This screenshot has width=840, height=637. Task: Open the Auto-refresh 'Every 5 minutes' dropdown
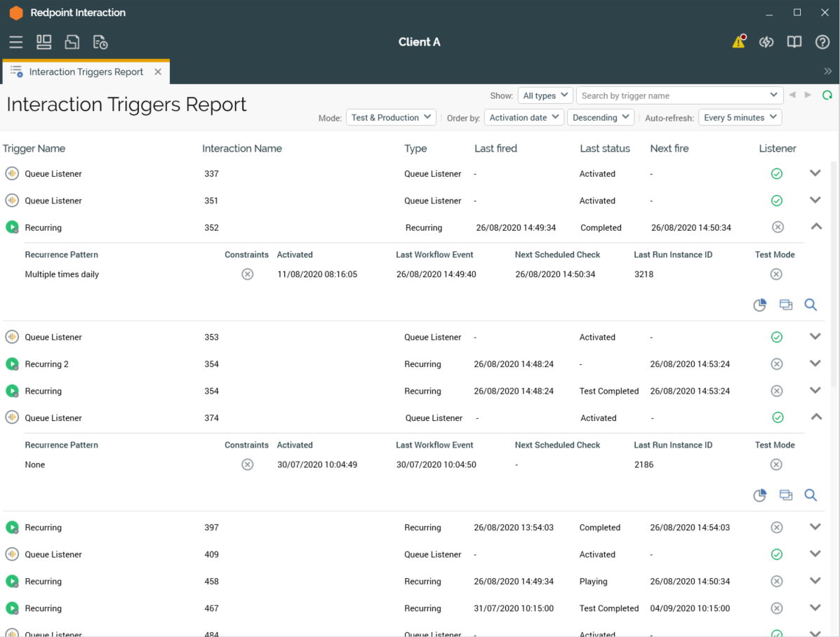tap(740, 118)
